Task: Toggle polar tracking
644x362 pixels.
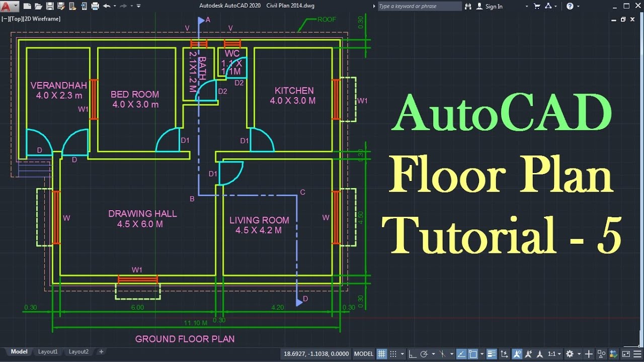Action: pyautogui.click(x=424, y=354)
